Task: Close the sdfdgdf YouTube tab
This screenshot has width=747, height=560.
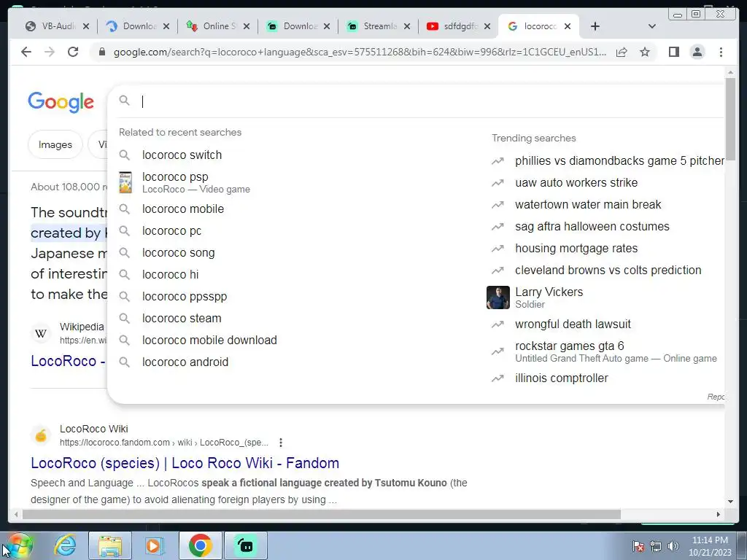Action: coord(487,26)
